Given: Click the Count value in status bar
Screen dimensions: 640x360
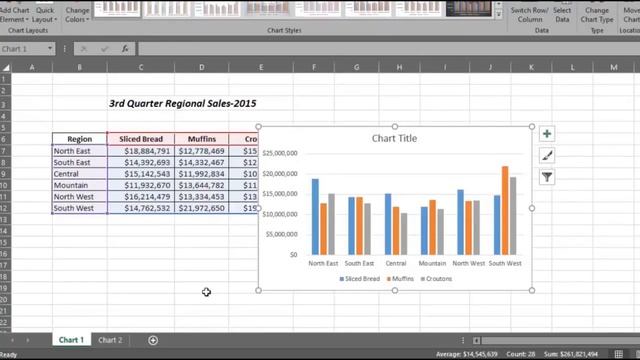Looking at the screenshot, I should coord(520,354).
